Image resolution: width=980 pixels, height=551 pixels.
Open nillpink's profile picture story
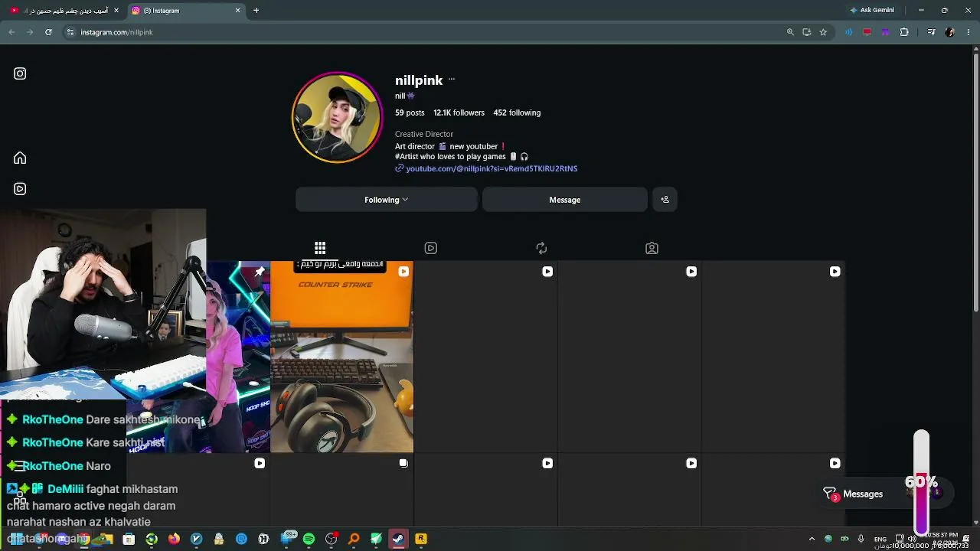tap(337, 117)
